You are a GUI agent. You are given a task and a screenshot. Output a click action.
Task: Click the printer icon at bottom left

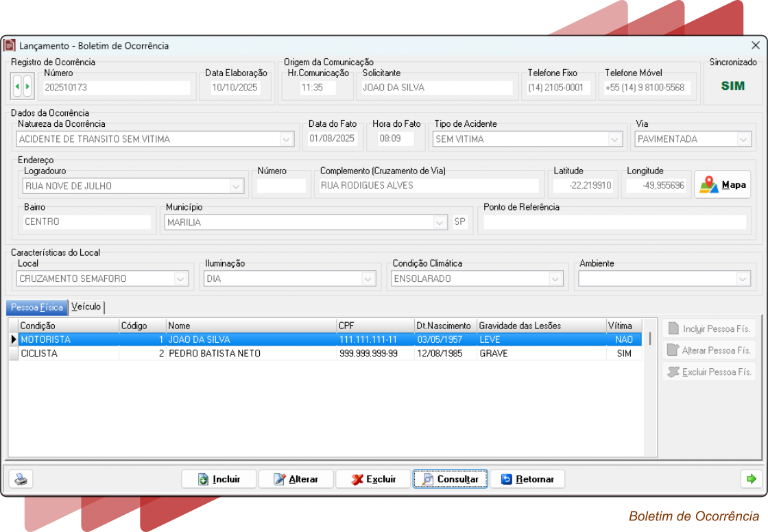[22, 479]
